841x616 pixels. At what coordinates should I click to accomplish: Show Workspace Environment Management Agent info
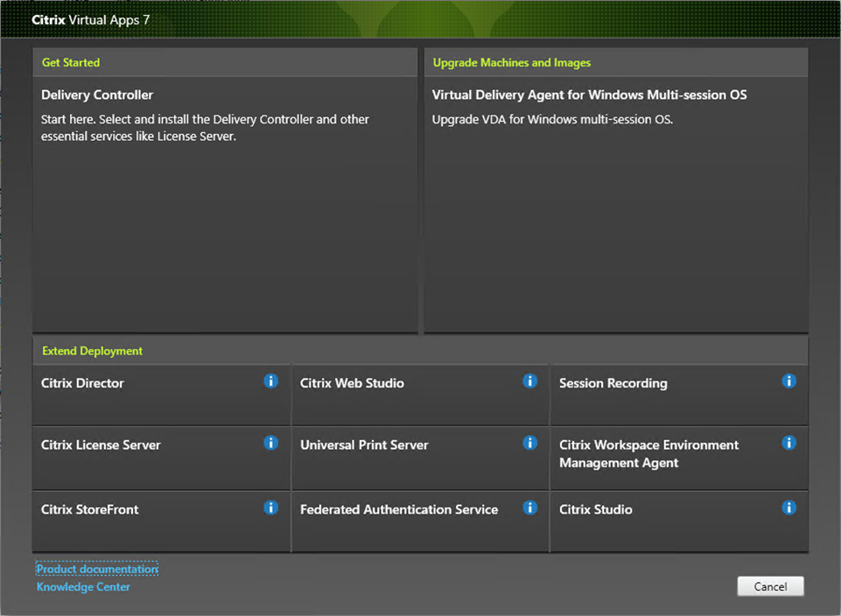point(789,443)
